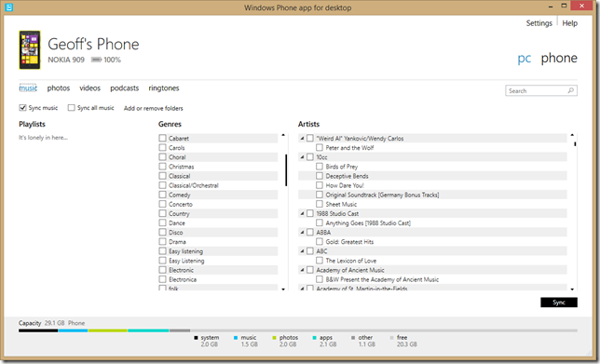The width and height of the screenshot is (600, 364).
Task: Check the Peter and the Wolf album checkbox
Action: (x=320, y=148)
